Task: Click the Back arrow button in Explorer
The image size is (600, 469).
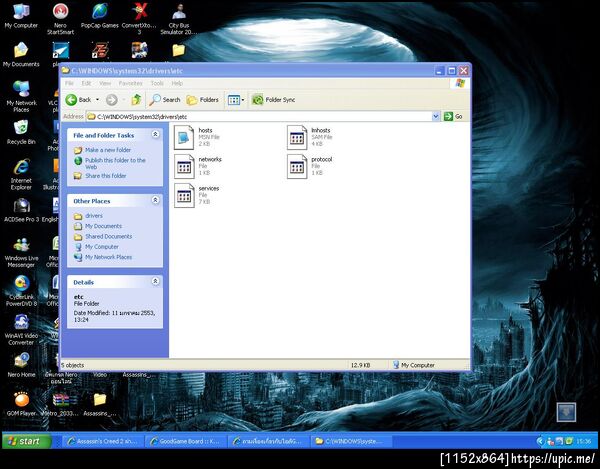Action: [x=78, y=100]
